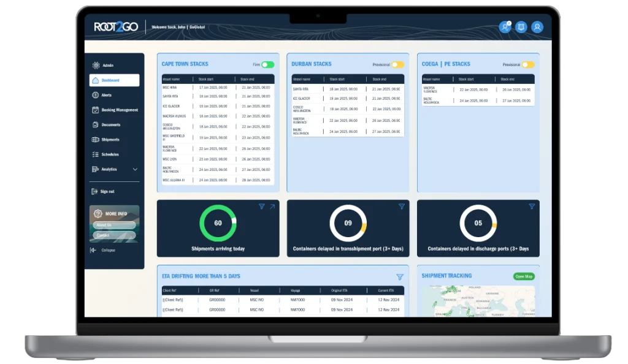
Task: Click the '28 Jan 2025, 06:00' stack end cell
Action: tap(256, 180)
